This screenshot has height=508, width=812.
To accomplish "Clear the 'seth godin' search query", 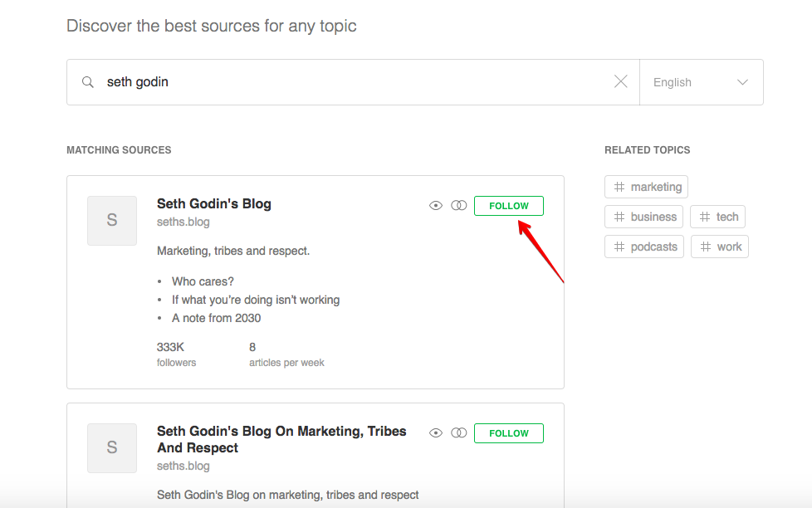I will tap(620, 81).
